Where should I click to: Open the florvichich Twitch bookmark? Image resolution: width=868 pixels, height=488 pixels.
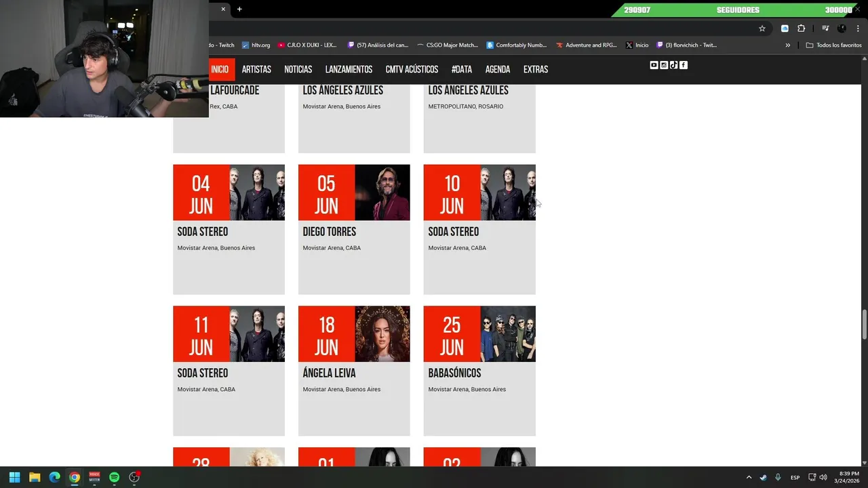click(x=687, y=45)
